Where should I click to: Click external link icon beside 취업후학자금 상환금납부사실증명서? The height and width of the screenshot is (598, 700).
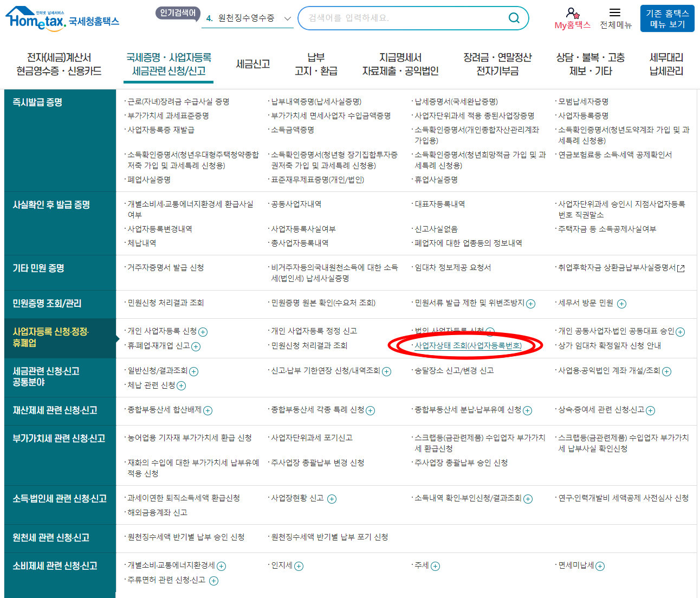tap(681, 268)
